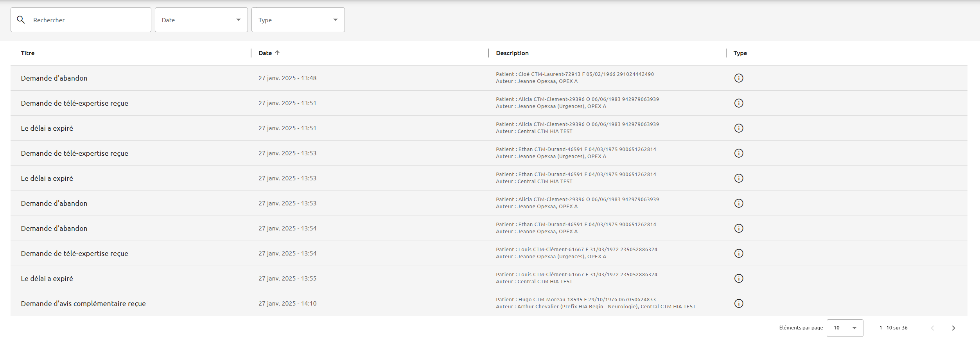Viewport: 980px width, 349px height.
Task: Sort by the Titre column header
Action: (x=28, y=53)
